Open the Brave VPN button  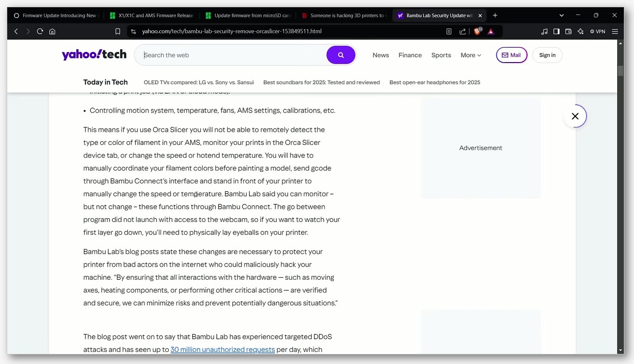click(597, 31)
